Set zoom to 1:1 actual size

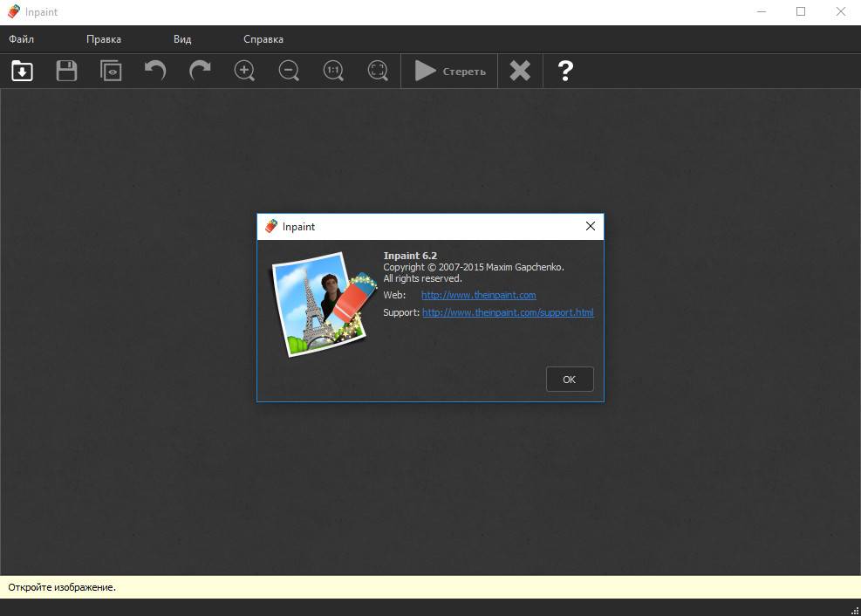pyautogui.click(x=333, y=71)
